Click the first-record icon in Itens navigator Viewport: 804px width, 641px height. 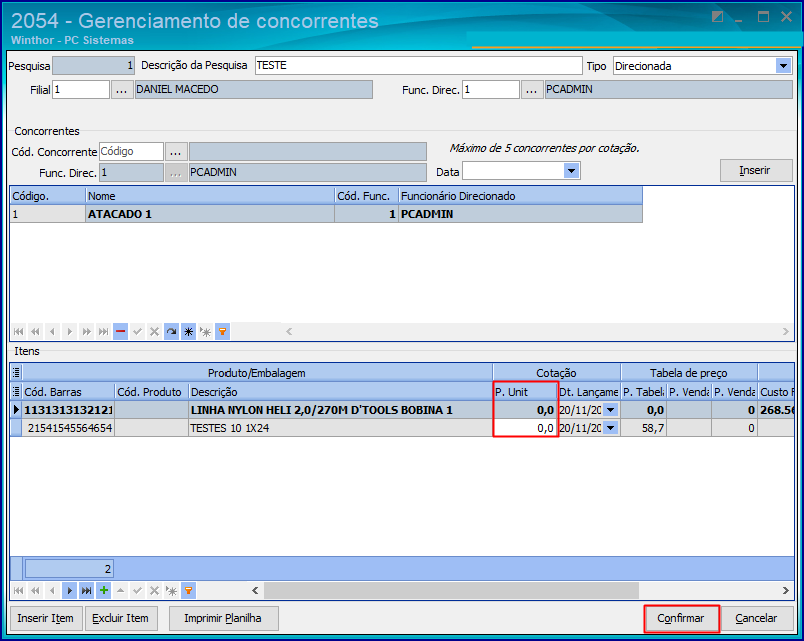(18, 591)
